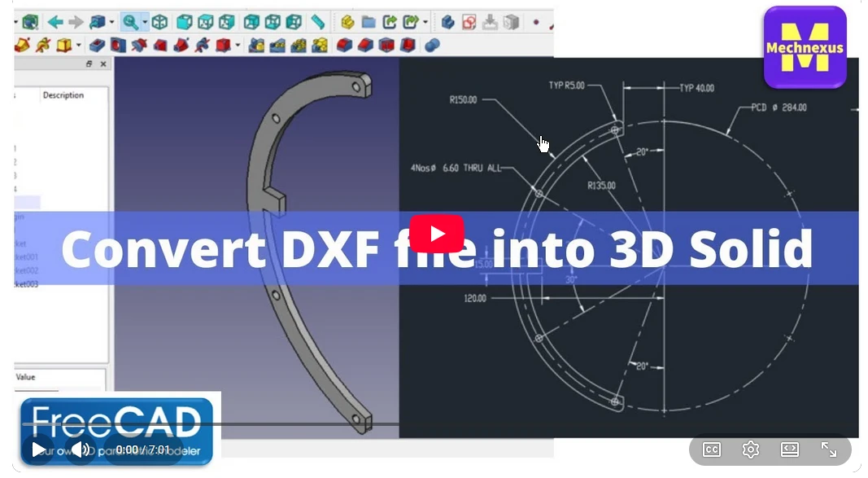Click the make sub-link icon
The height and width of the screenshot is (478, 868).
(411, 22)
